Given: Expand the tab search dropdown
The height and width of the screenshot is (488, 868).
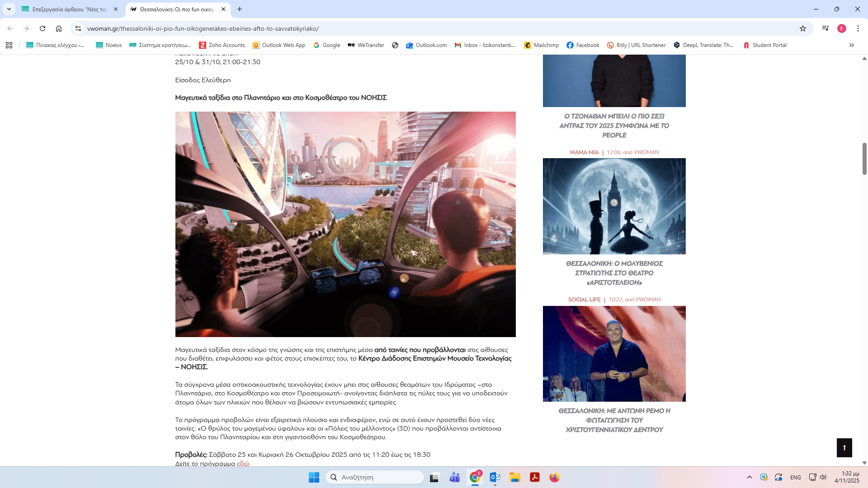Looking at the screenshot, I should coord(9,9).
